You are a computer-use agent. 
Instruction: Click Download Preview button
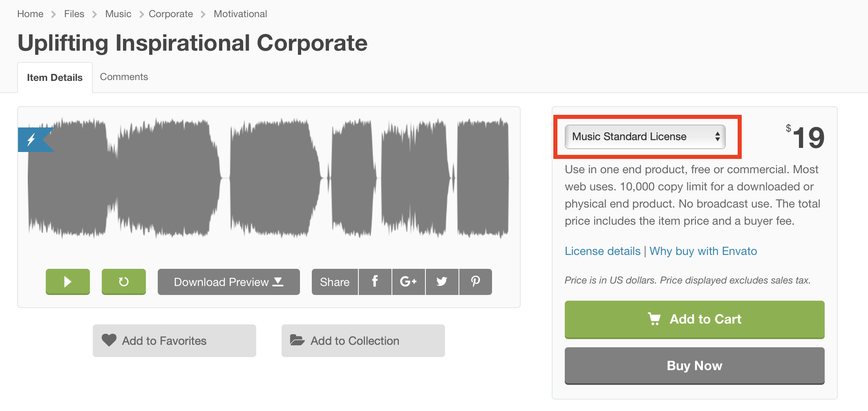pyautogui.click(x=228, y=281)
